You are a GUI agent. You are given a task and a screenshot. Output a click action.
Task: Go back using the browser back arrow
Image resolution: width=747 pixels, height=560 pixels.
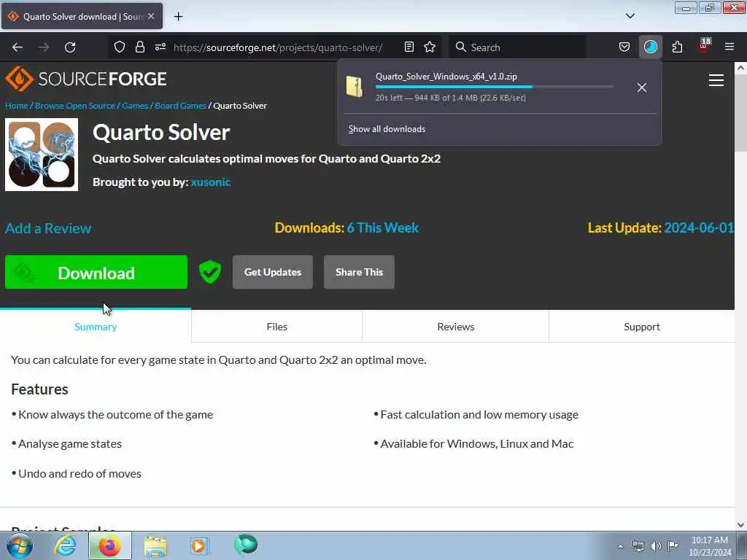pos(18,47)
